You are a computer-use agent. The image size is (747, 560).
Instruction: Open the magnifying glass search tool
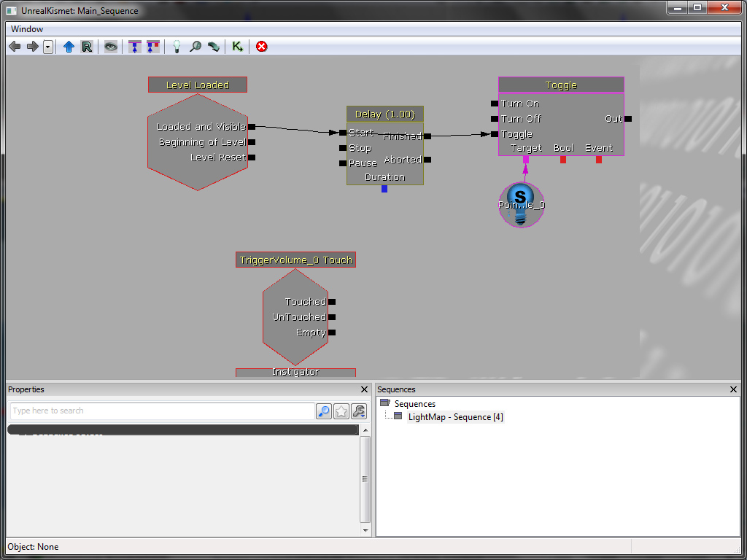point(196,47)
